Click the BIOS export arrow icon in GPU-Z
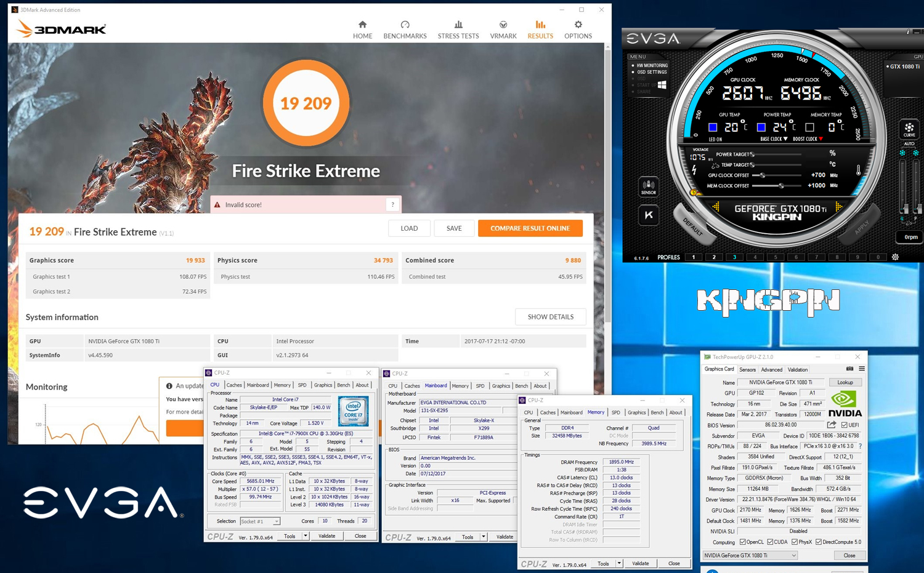Viewport: 924px width, 573px height. pos(832,425)
